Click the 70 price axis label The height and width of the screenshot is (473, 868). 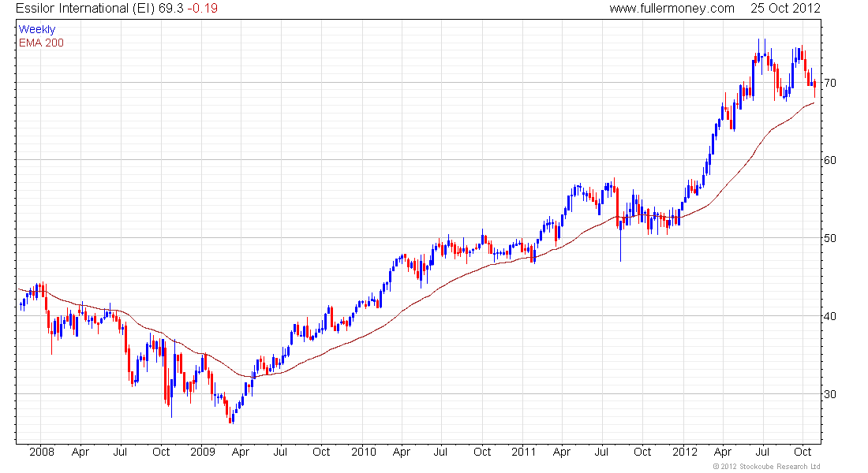click(x=830, y=83)
